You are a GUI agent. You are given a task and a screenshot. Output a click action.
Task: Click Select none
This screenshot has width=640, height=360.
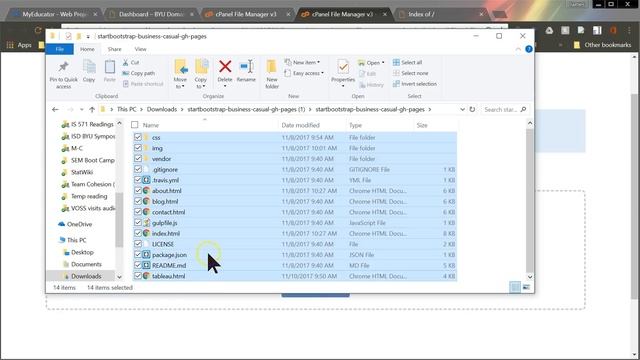[x=410, y=73]
